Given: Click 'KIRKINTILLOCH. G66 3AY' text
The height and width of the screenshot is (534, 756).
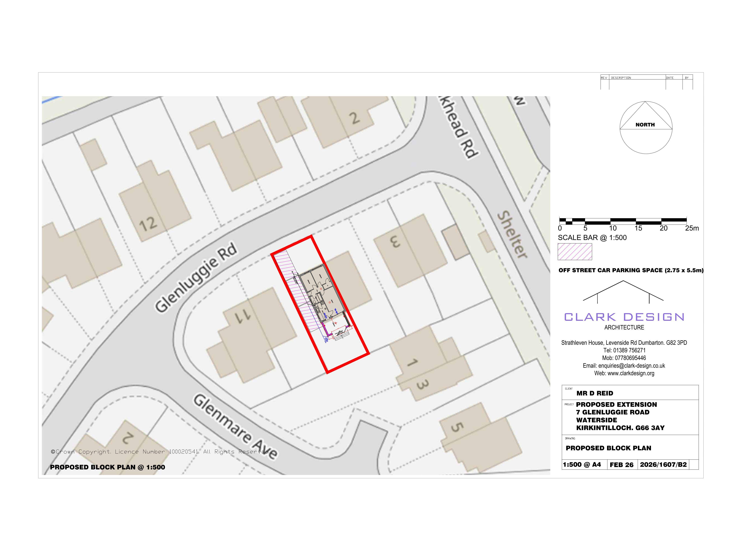Looking at the screenshot, I should pyautogui.click(x=620, y=428).
